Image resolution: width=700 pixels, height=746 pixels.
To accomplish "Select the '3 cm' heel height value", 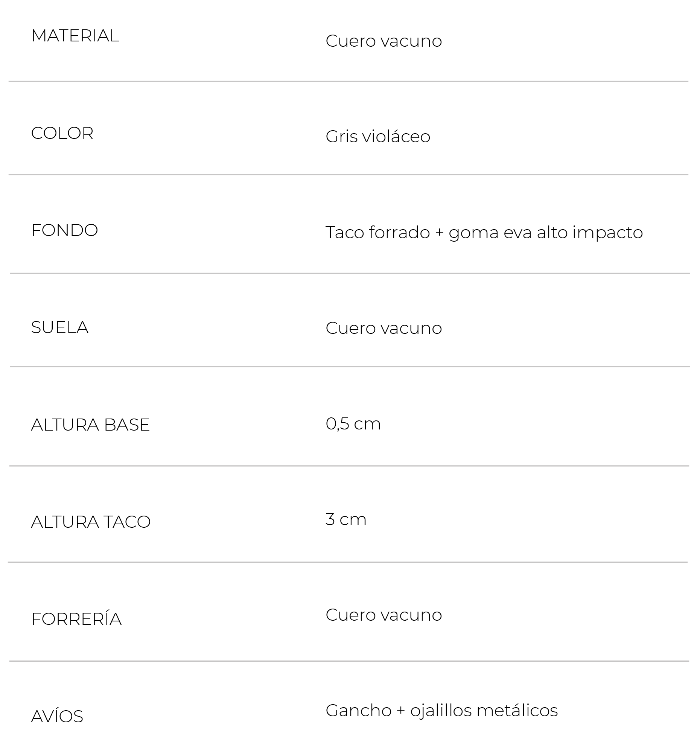I will 346,519.
